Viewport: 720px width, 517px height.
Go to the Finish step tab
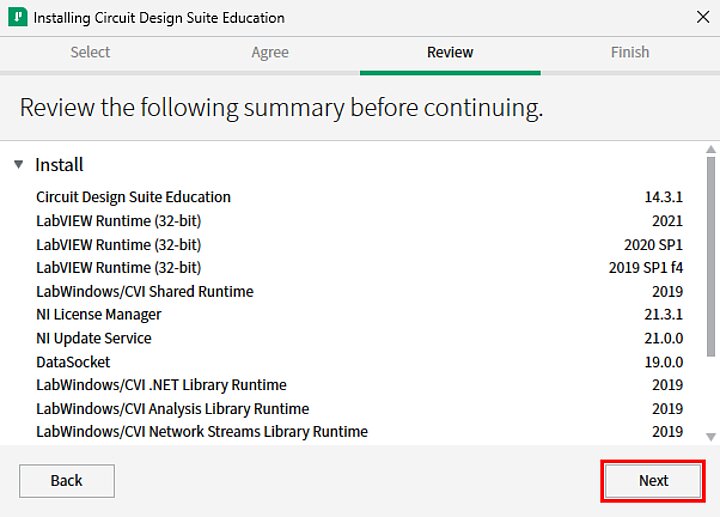pyautogui.click(x=630, y=52)
